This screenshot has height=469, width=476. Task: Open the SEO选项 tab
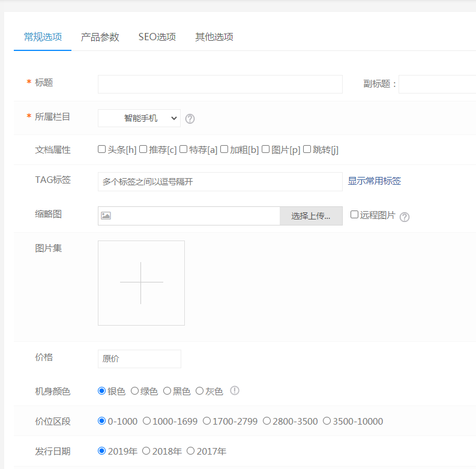157,37
